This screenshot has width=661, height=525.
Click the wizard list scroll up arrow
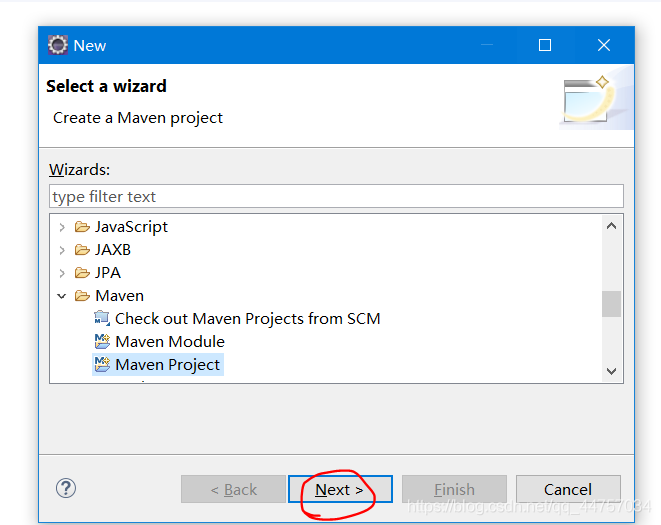point(611,226)
